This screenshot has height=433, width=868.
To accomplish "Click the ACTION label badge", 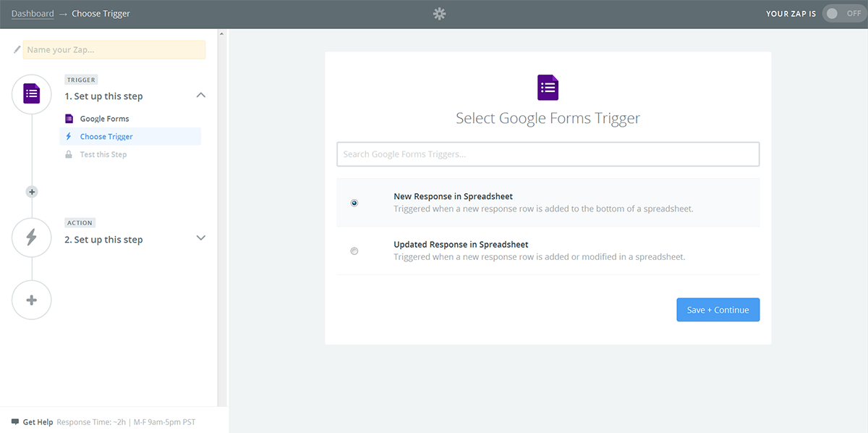I will pyautogui.click(x=80, y=223).
